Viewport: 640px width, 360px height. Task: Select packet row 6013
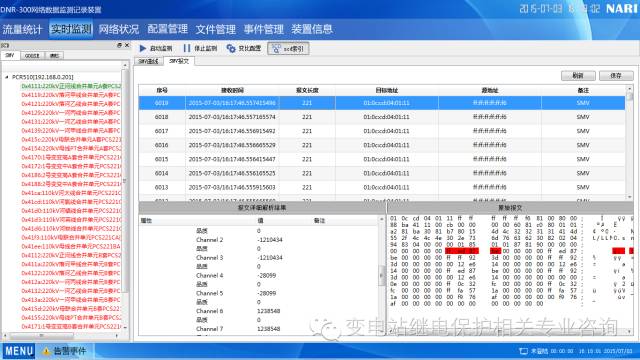pos(382,187)
